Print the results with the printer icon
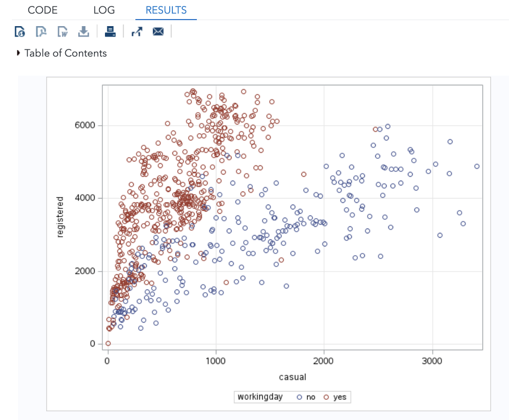The width and height of the screenshot is (509, 420). [110, 32]
